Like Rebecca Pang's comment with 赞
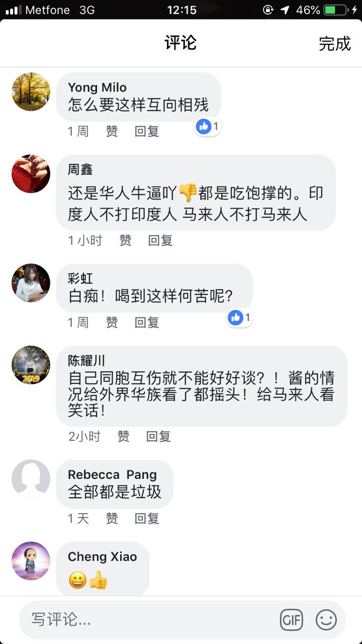This screenshot has height=644, width=362. coord(112,518)
